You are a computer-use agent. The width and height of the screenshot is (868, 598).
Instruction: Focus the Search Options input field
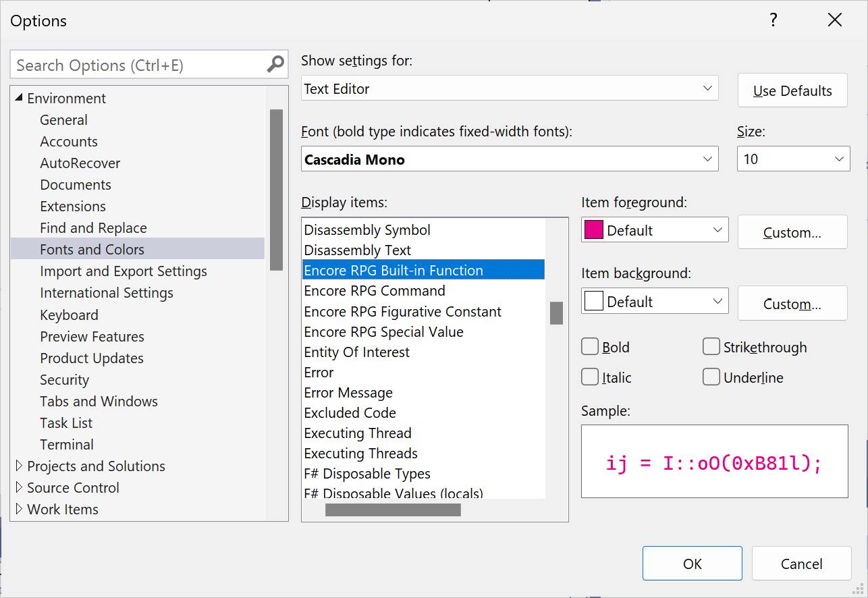coord(138,65)
